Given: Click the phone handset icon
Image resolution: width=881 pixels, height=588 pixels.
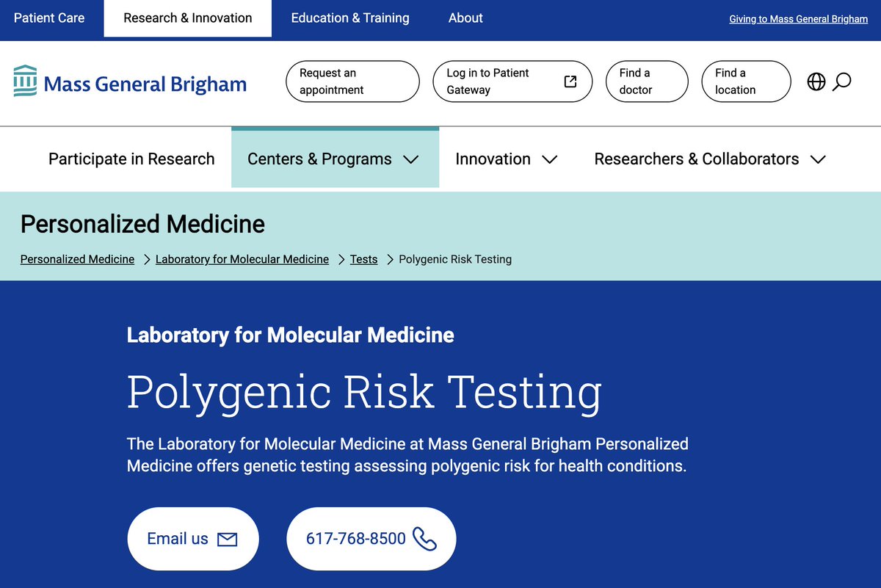Looking at the screenshot, I should (424, 539).
